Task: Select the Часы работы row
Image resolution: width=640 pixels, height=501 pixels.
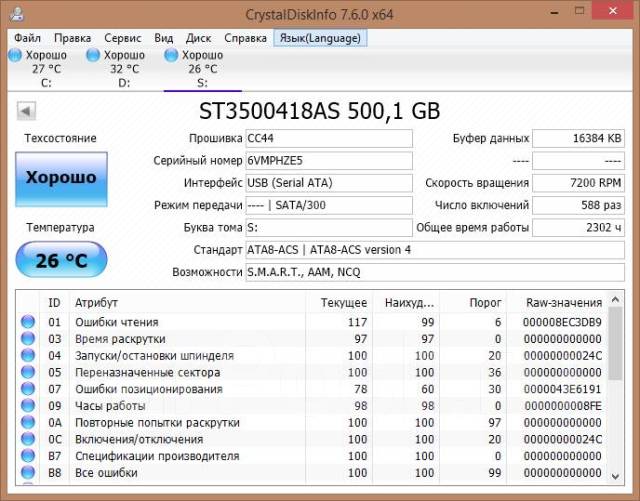Action: 312,406
